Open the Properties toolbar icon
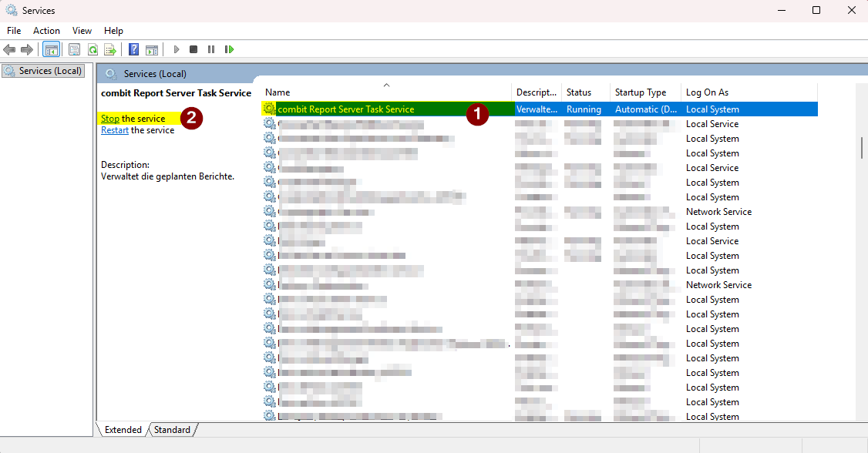Viewport: 868px width, 453px height. tap(74, 49)
